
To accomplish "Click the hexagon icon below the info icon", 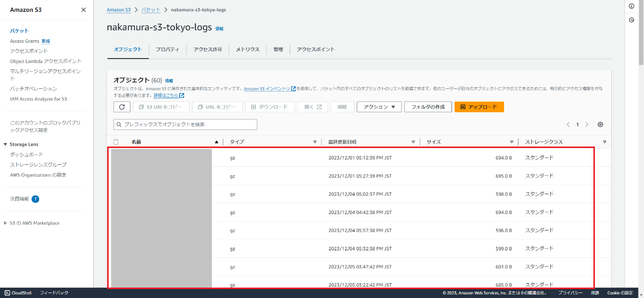I will click(632, 20).
